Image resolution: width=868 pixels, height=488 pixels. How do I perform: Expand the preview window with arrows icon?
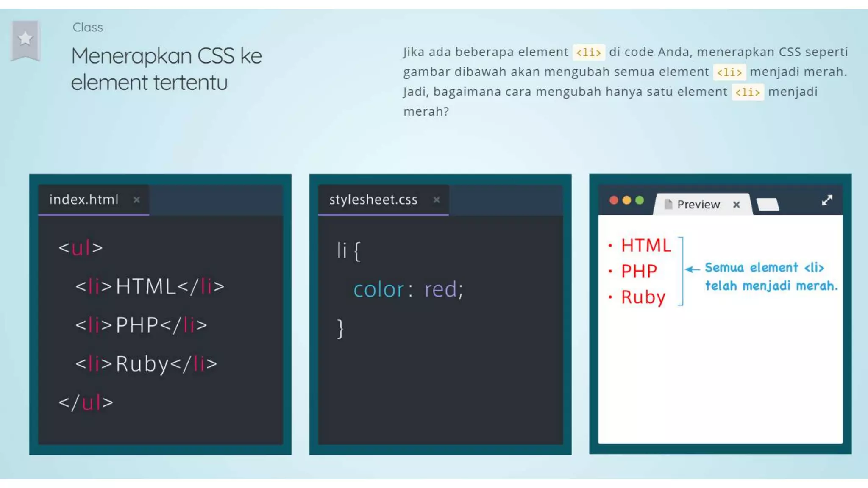[827, 200]
